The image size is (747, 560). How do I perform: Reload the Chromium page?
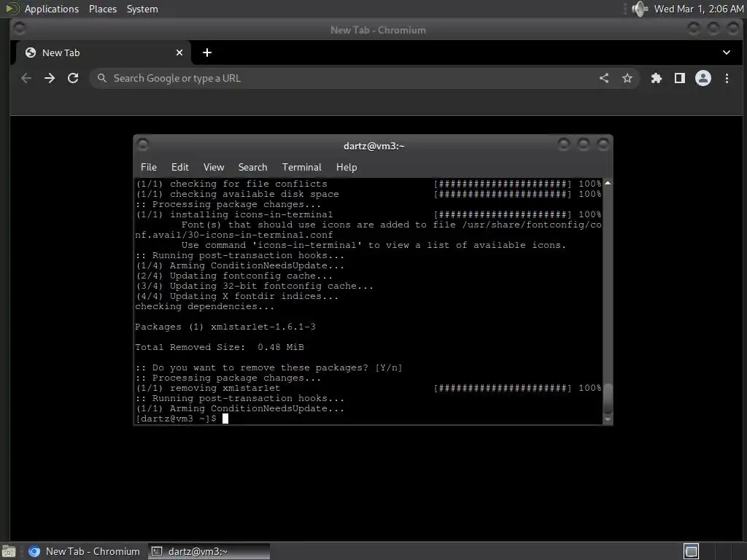click(x=73, y=78)
